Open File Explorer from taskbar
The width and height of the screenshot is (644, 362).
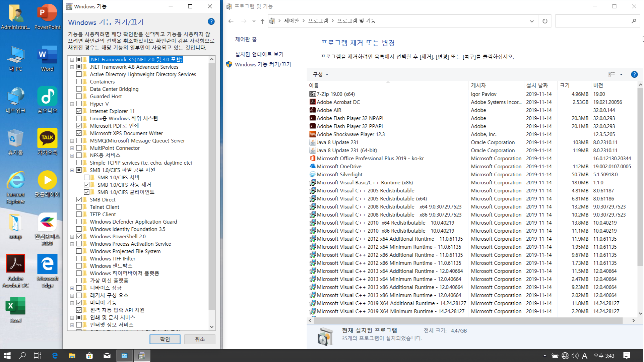pyautogui.click(x=72, y=355)
